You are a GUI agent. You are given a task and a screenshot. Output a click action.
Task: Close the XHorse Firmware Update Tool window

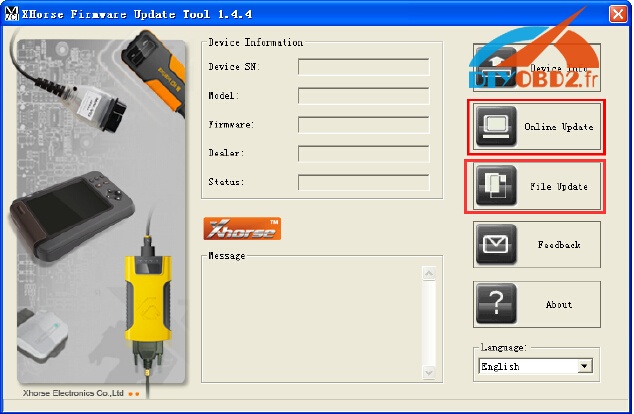point(618,14)
